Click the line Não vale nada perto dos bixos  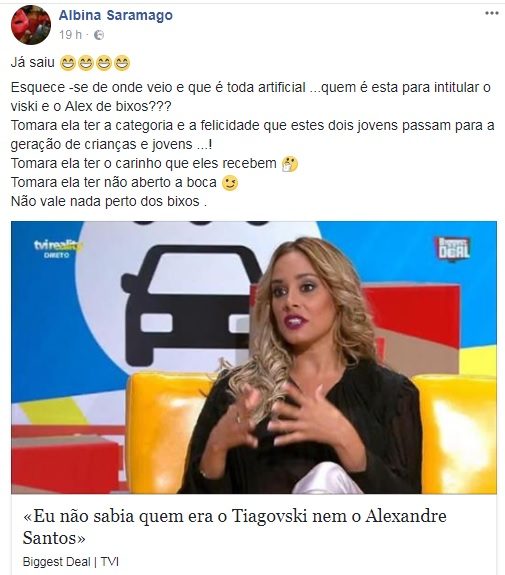point(109,201)
